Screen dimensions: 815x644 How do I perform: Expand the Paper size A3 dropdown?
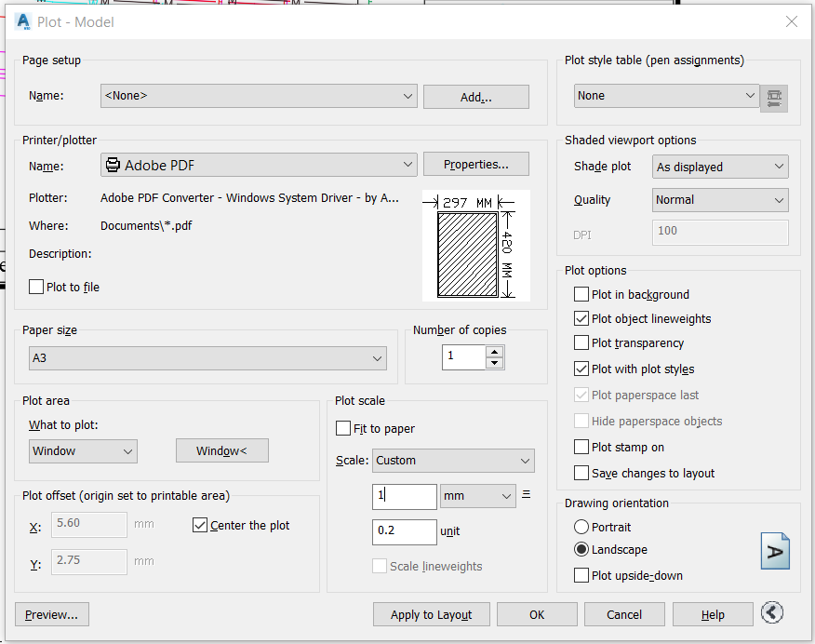(x=207, y=358)
